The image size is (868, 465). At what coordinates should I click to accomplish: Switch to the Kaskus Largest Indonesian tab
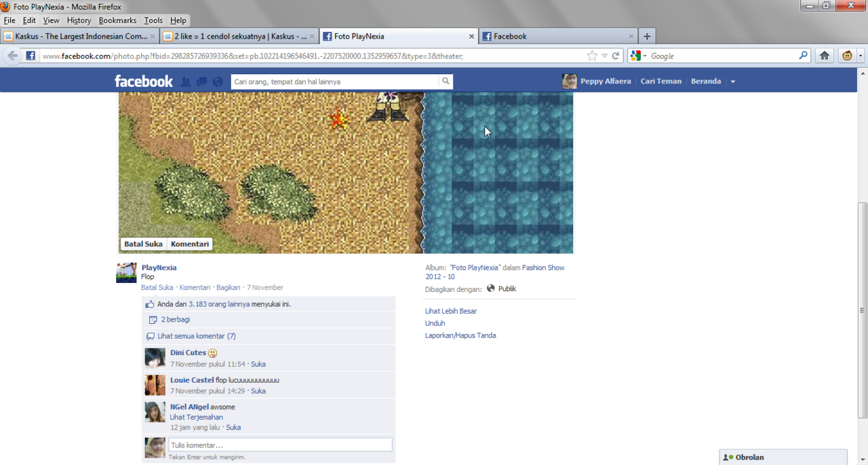pyautogui.click(x=80, y=37)
